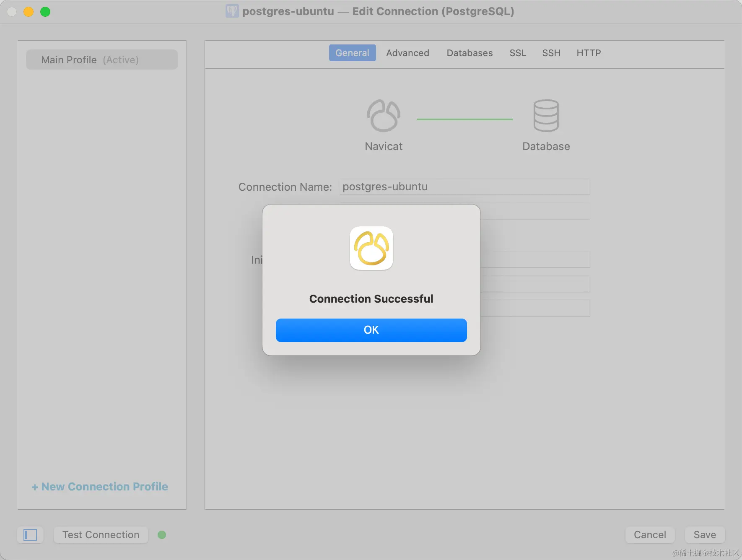Click the Connection Name label
The image size is (742, 560).
tap(285, 187)
